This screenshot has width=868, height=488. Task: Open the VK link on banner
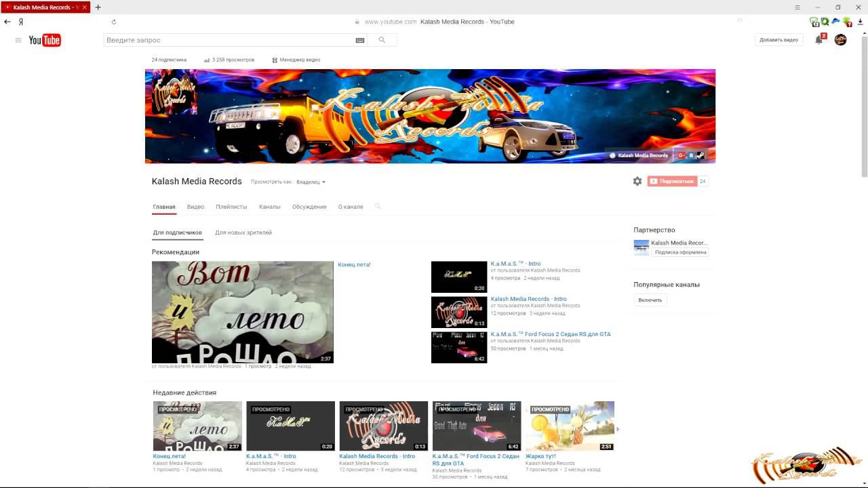[x=692, y=155]
